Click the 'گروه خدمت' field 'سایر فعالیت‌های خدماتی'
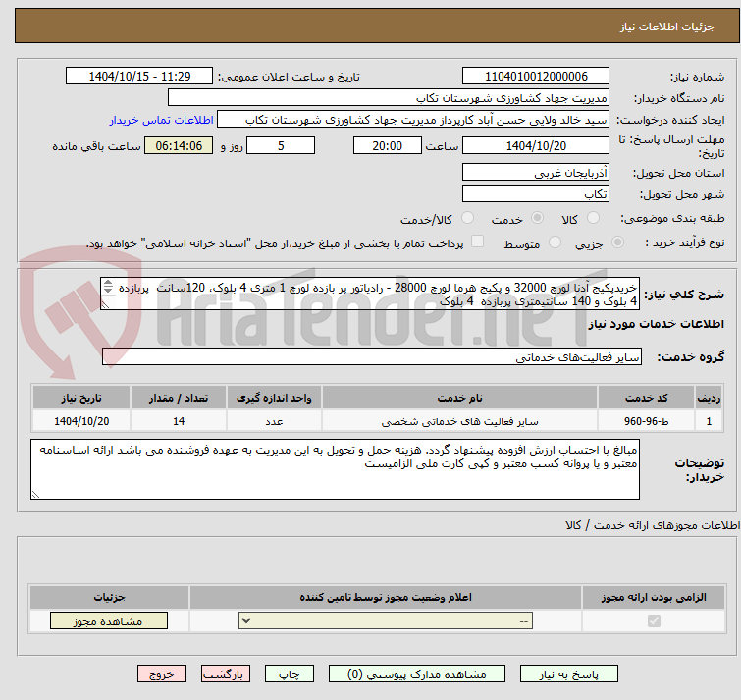 pyautogui.click(x=372, y=356)
